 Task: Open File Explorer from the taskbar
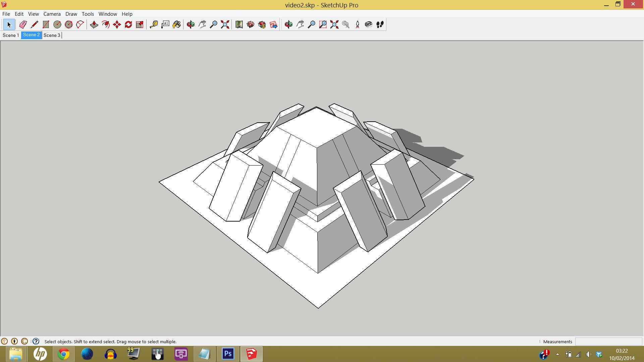(x=16, y=354)
